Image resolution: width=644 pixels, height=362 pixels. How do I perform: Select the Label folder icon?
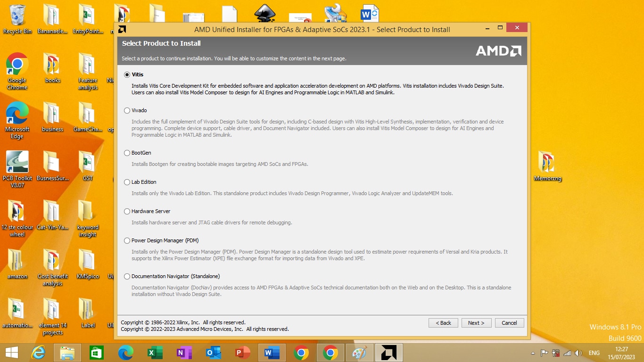[88, 313]
